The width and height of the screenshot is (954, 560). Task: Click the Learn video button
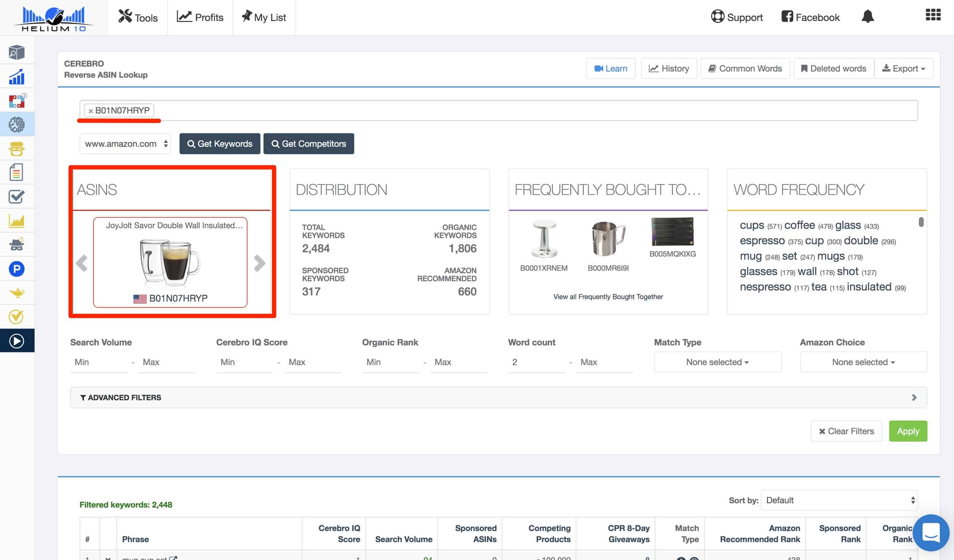pyautogui.click(x=611, y=68)
